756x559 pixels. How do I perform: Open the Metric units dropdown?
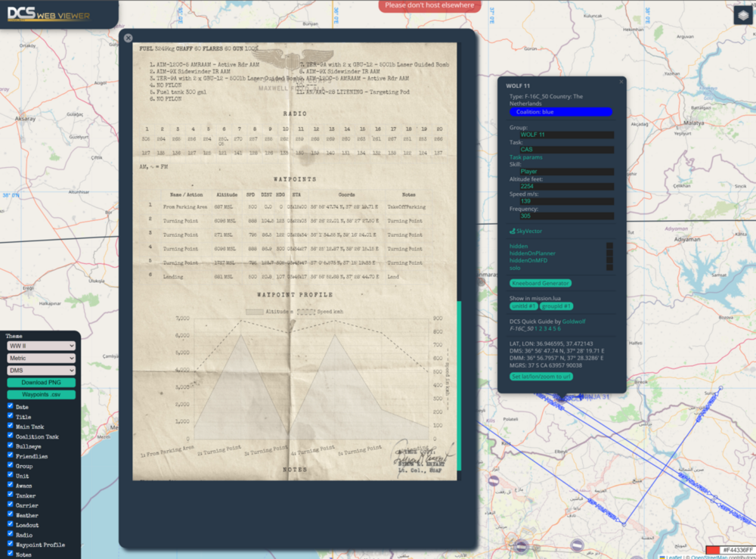point(41,358)
